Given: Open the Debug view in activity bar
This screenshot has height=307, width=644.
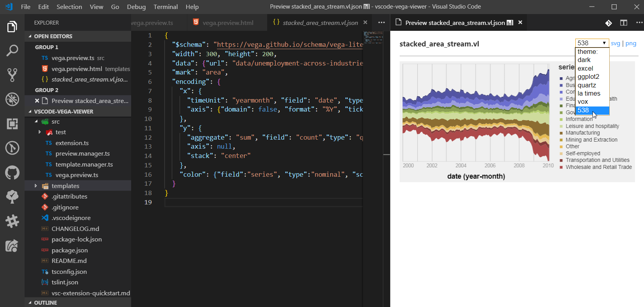Looking at the screenshot, I should coord(12,99).
